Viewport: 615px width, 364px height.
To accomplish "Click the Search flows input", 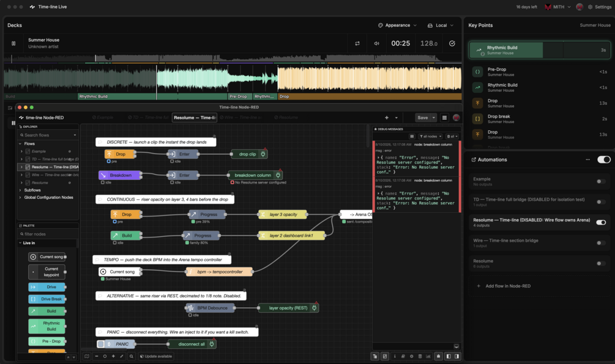I will tap(48, 135).
